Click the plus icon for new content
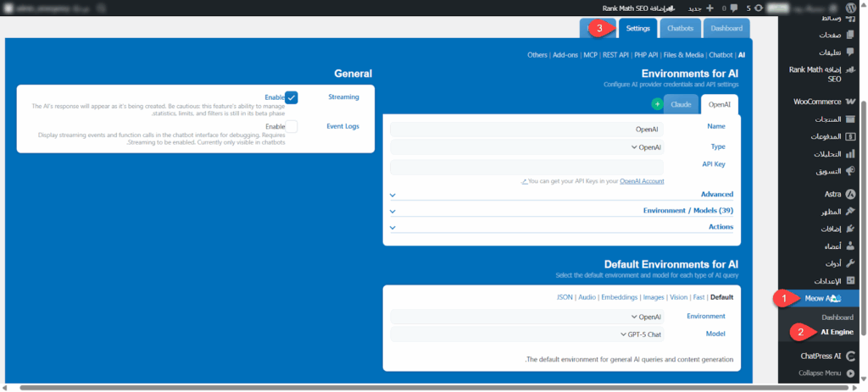 pyautogui.click(x=709, y=8)
